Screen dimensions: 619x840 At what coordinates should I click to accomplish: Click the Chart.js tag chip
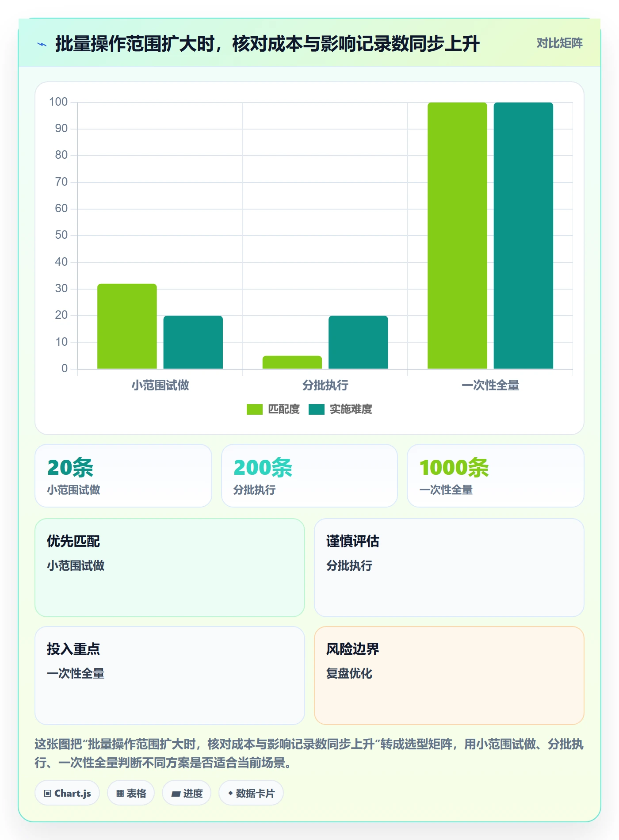(67, 793)
